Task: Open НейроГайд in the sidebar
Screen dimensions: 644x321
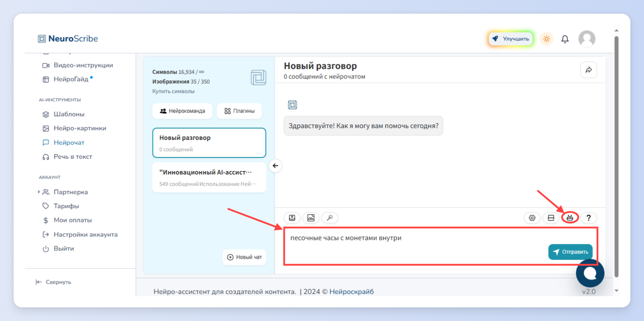Action: (67, 79)
